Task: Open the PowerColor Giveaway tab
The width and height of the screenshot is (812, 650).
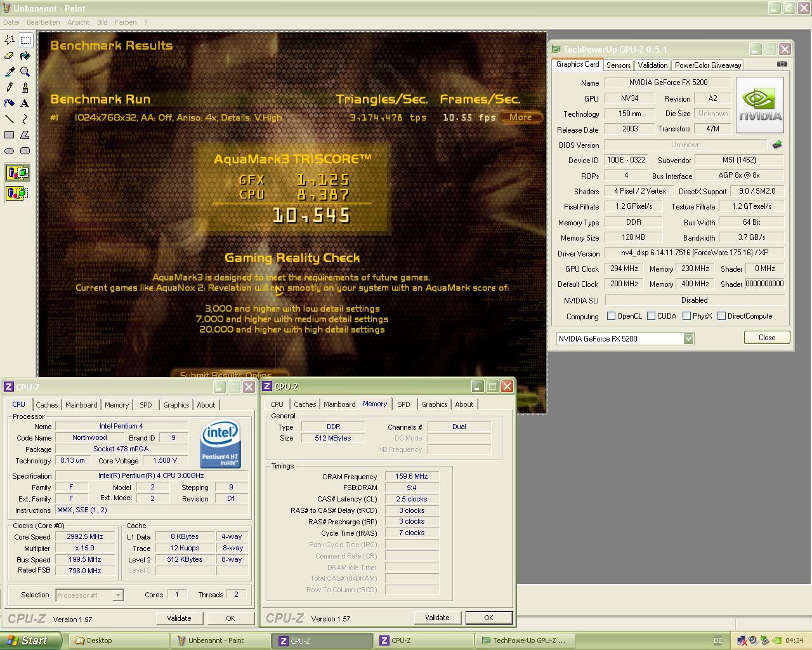Action: pos(708,65)
